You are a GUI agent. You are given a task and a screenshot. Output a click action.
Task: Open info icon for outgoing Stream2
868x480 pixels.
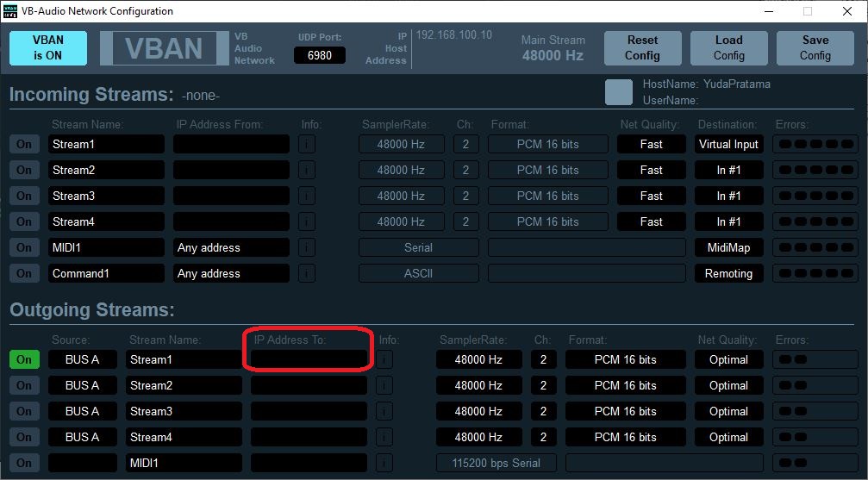click(384, 385)
